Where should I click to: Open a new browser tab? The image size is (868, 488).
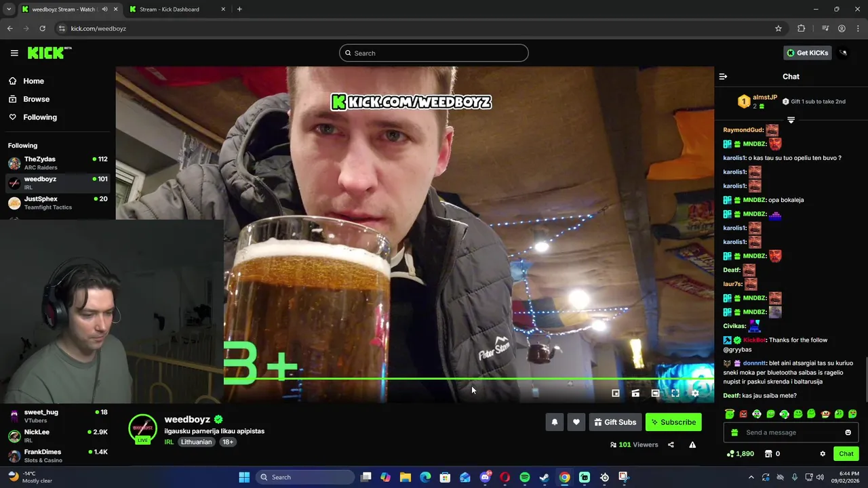[x=239, y=9]
